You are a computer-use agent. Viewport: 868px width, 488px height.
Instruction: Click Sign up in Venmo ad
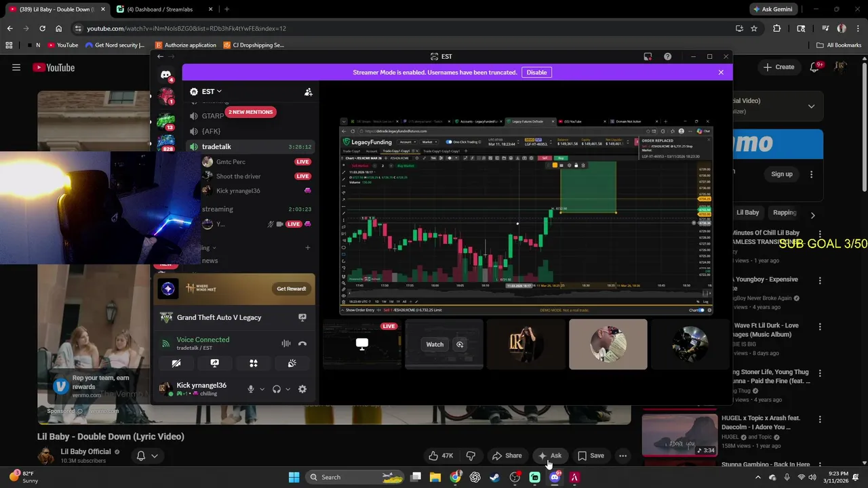[781, 174]
